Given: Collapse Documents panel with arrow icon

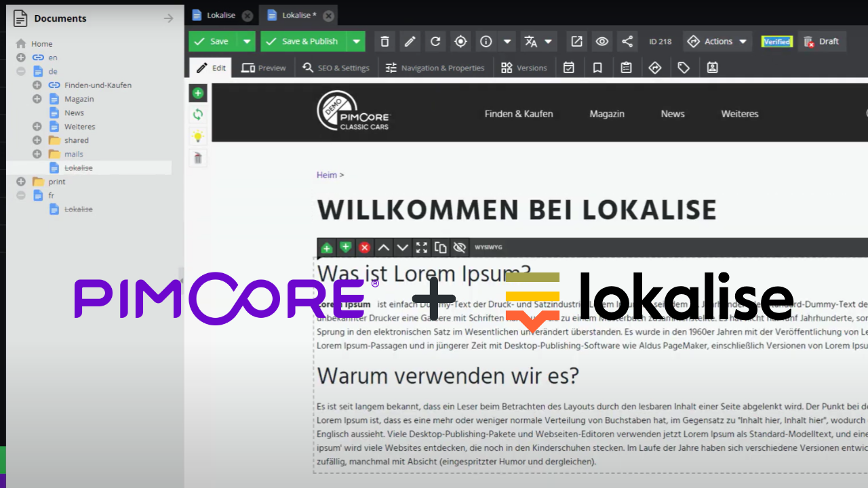Looking at the screenshot, I should (x=169, y=18).
